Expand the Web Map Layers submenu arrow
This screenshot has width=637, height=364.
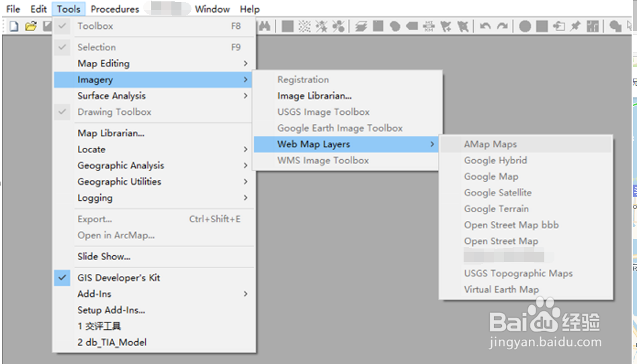coord(432,144)
